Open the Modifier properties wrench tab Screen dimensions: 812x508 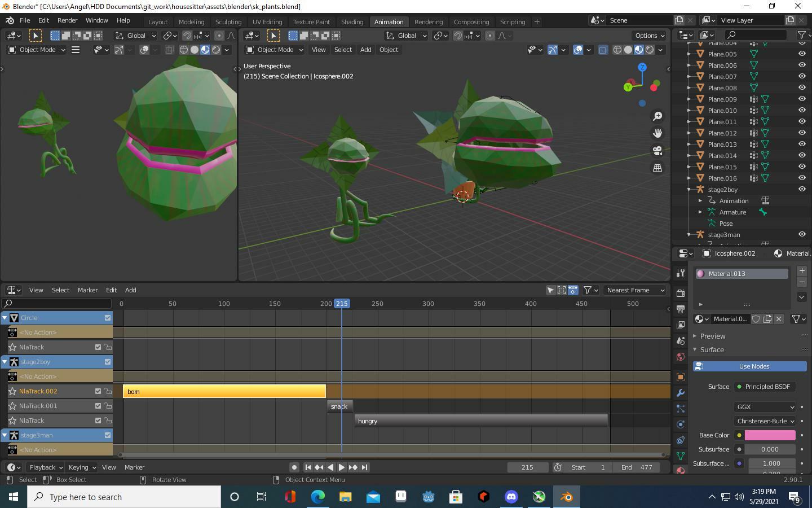[681, 393]
